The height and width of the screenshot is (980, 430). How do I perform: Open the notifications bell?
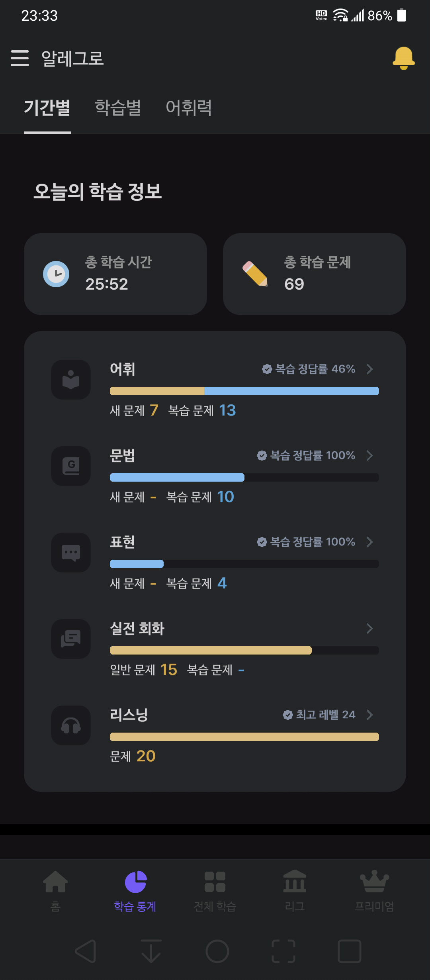click(x=403, y=58)
